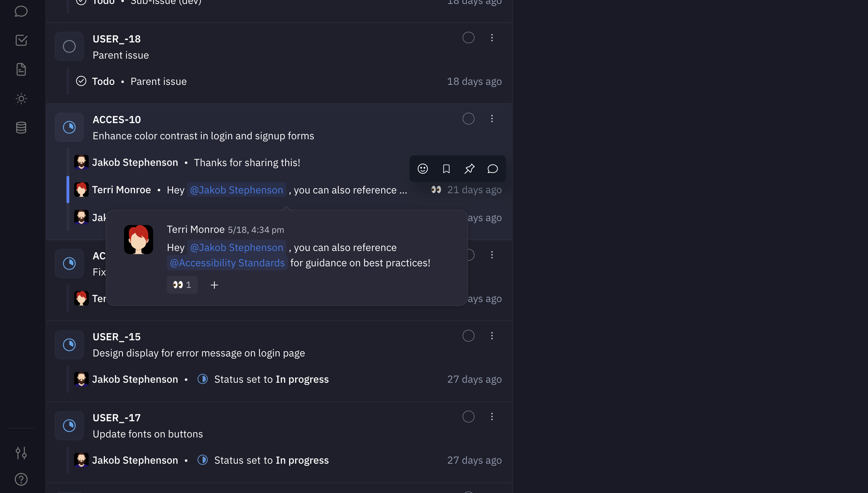868x493 pixels.
Task: Mark USER_-18 notification as read circle
Action: point(468,38)
